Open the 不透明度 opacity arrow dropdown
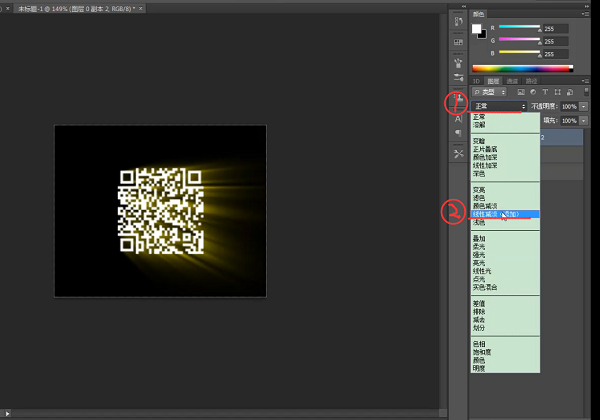Screen dimensions: 600x420 pos(584,107)
